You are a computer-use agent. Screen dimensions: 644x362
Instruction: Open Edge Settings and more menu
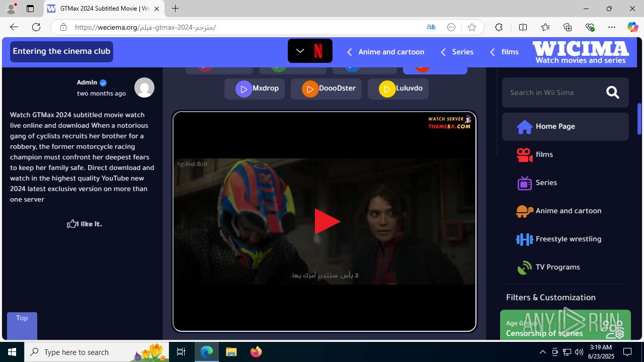tap(612, 27)
